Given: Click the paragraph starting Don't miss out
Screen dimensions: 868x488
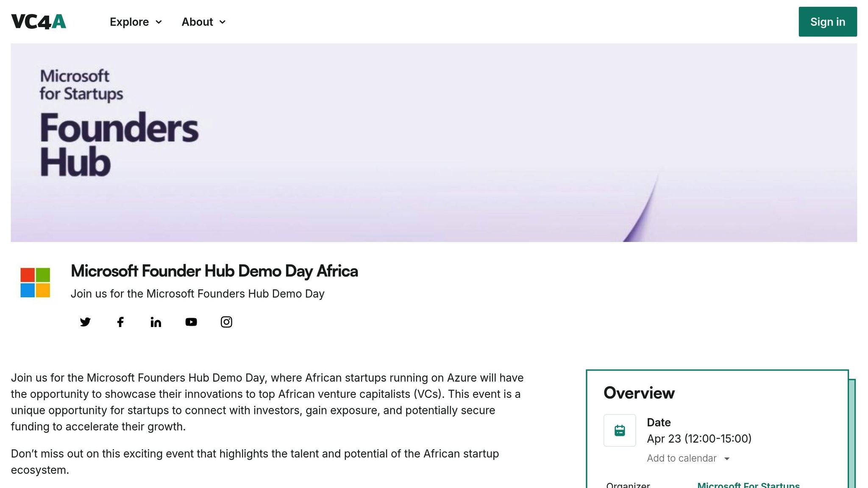Looking at the screenshot, I should pyautogui.click(x=255, y=462).
